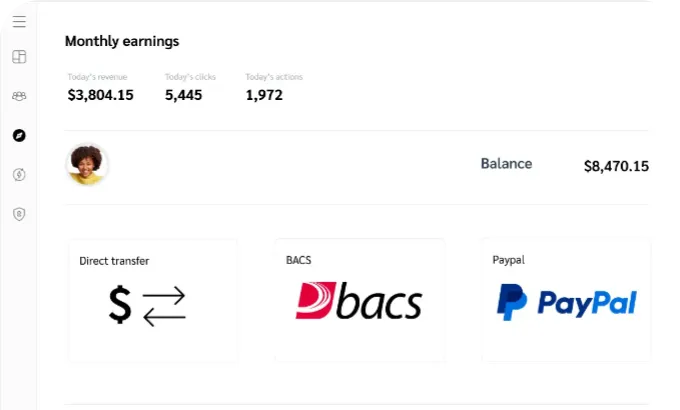Screen dimensions: 680x410
Task: Click the Today's revenue label
Action: pos(97,77)
